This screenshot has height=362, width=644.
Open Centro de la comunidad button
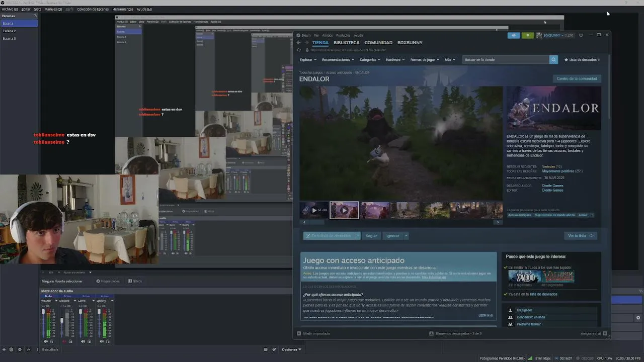point(577,79)
